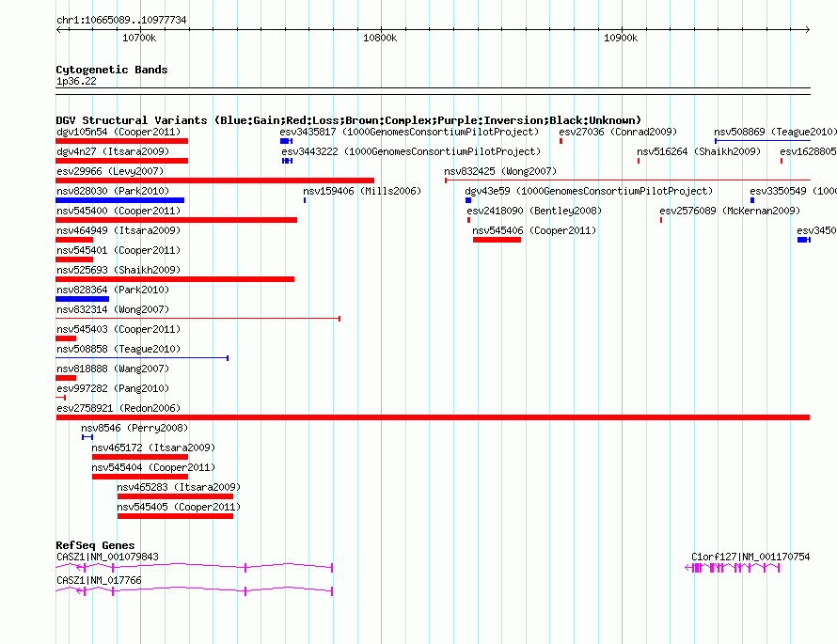Click the nsv159406 (Mills2006) label

click(x=362, y=191)
